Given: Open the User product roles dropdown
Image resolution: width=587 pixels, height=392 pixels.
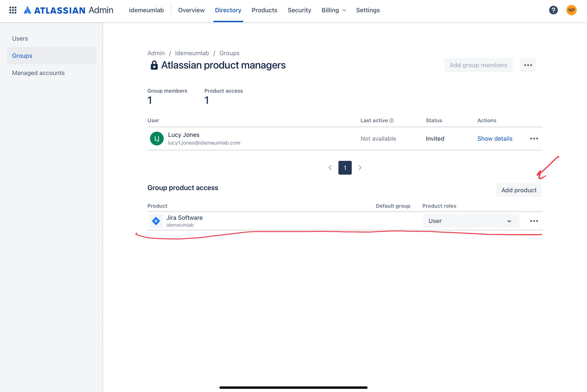Looking at the screenshot, I should pyautogui.click(x=471, y=221).
